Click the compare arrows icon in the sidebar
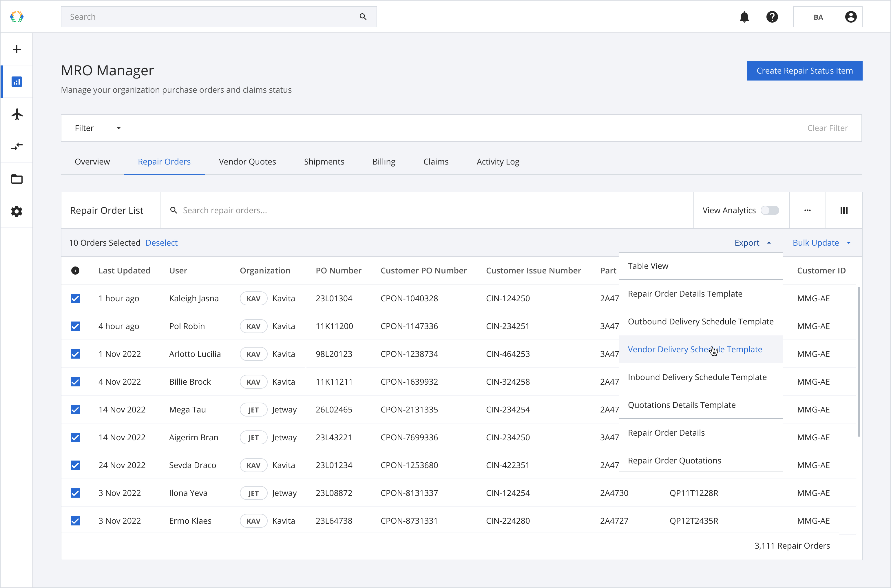The image size is (891, 588). pos(17,147)
